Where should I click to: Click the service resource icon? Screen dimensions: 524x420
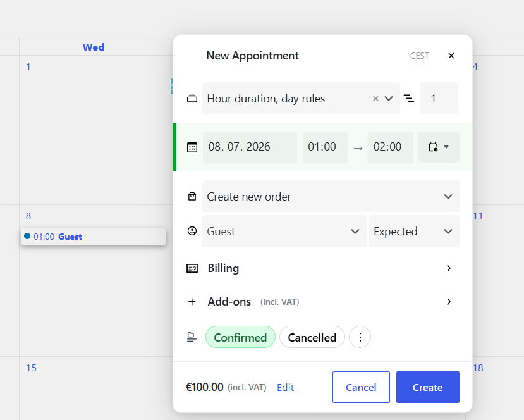point(192,98)
